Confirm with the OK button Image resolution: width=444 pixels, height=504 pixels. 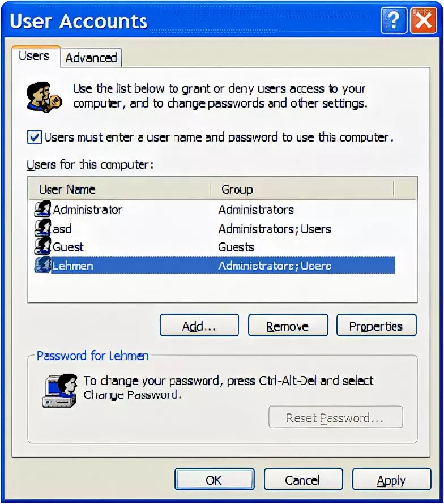point(215,479)
